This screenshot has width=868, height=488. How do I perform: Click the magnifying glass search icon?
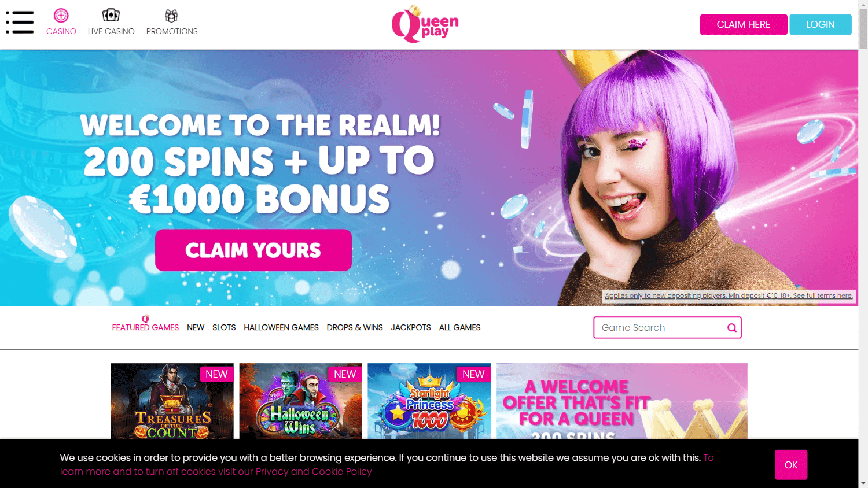[732, 328]
